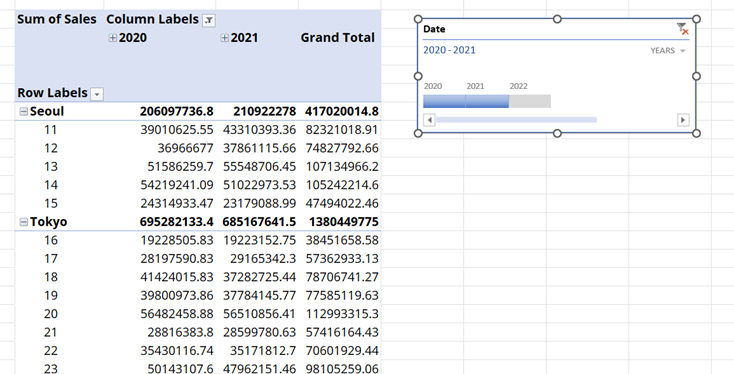Select Tokyo 2020 total 695282133.4
734x374 pixels.
pos(176,222)
